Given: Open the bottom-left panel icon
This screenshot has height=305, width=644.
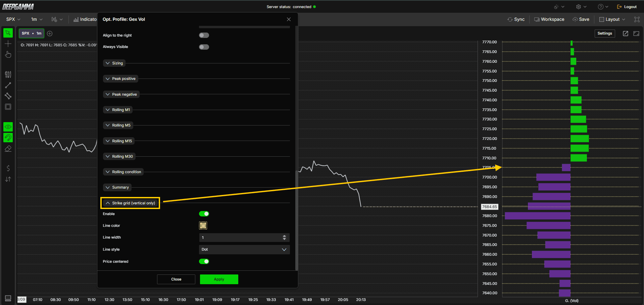Looking at the screenshot, I should click(8, 298).
